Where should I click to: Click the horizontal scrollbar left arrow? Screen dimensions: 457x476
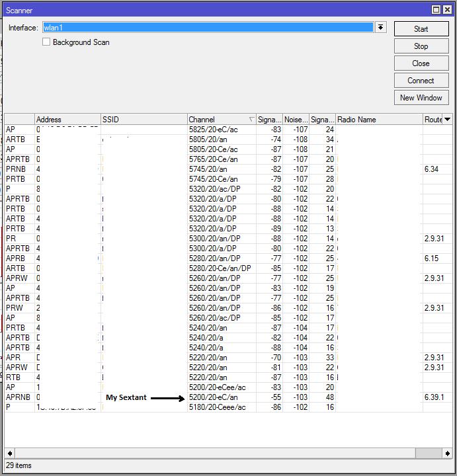(10, 454)
